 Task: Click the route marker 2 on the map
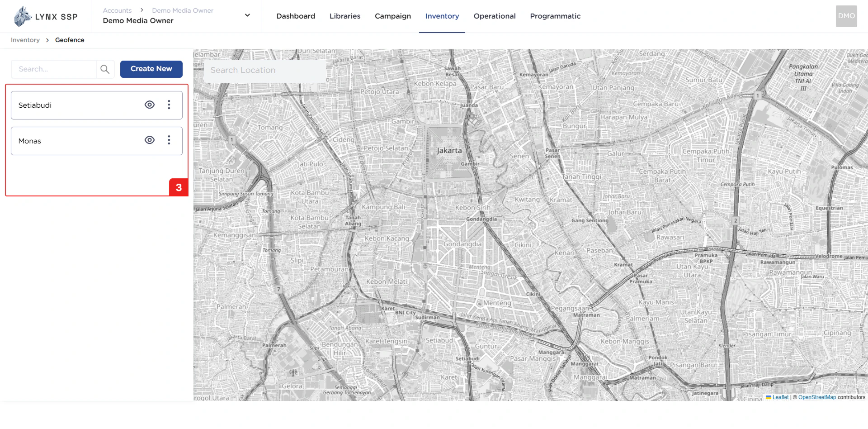click(x=736, y=220)
